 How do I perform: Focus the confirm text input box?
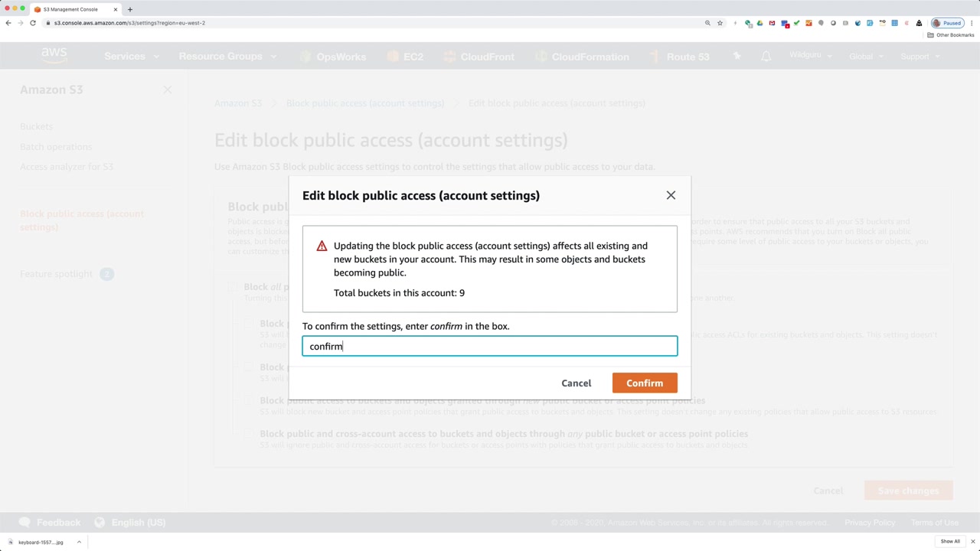pos(490,347)
